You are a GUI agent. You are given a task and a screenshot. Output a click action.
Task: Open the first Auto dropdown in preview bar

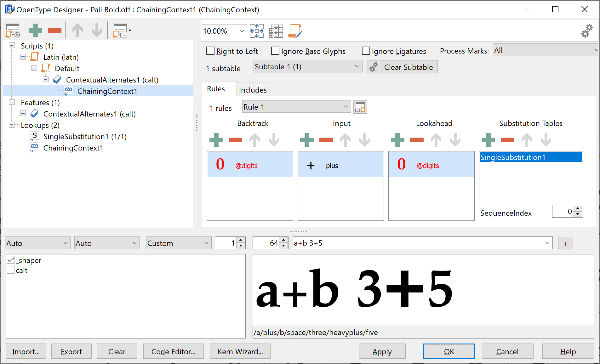tap(37, 243)
